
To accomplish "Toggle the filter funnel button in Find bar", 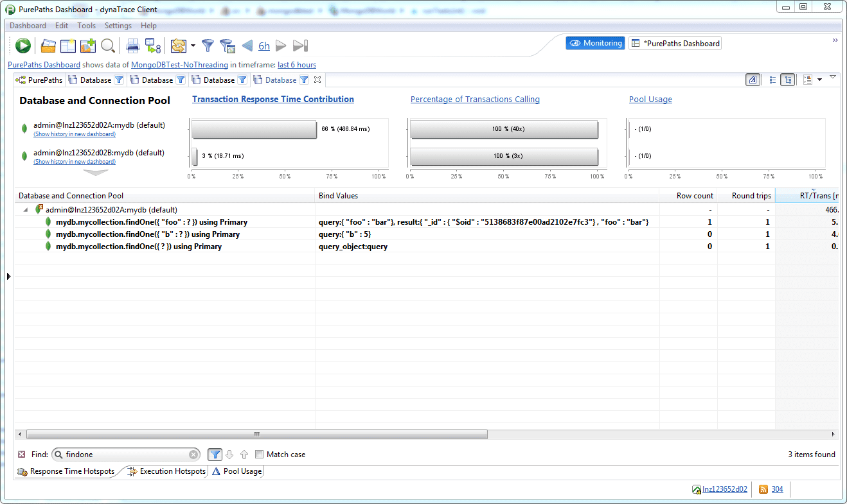I will (215, 454).
